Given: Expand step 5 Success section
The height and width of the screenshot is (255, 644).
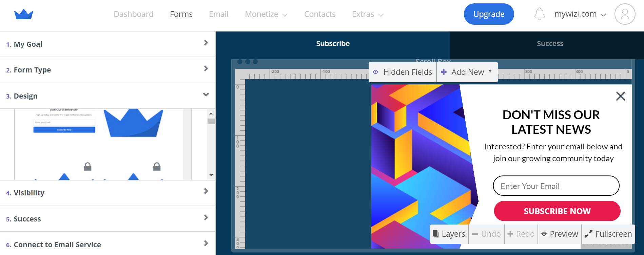Looking at the screenshot, I should [x=108, y=219].
